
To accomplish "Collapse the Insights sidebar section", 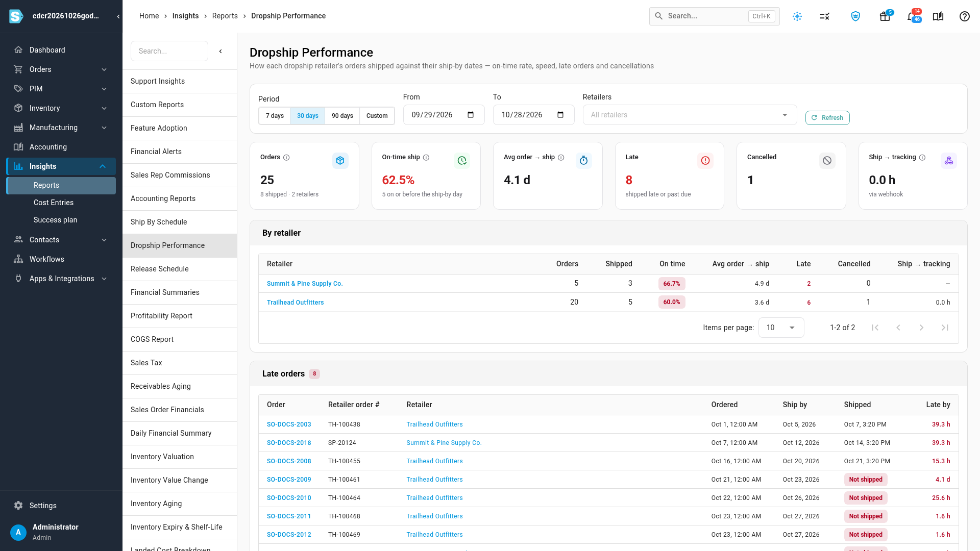I will pos(61,166).
